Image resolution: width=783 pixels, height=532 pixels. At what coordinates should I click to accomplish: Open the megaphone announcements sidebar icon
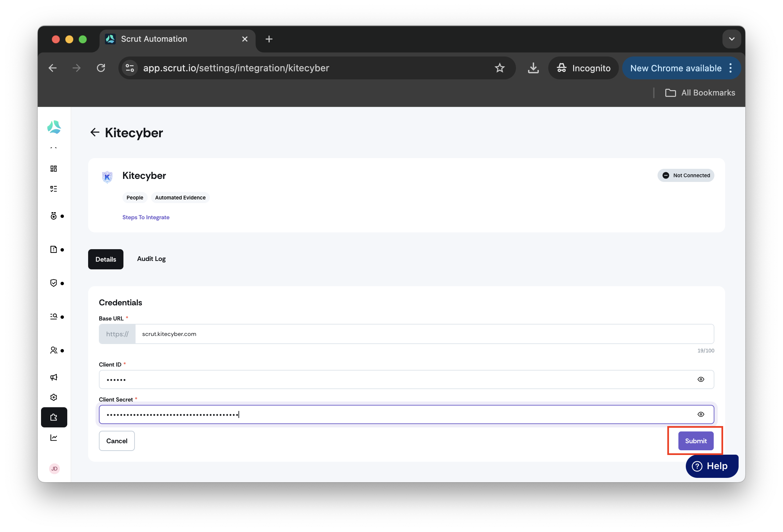pos(53,377)
